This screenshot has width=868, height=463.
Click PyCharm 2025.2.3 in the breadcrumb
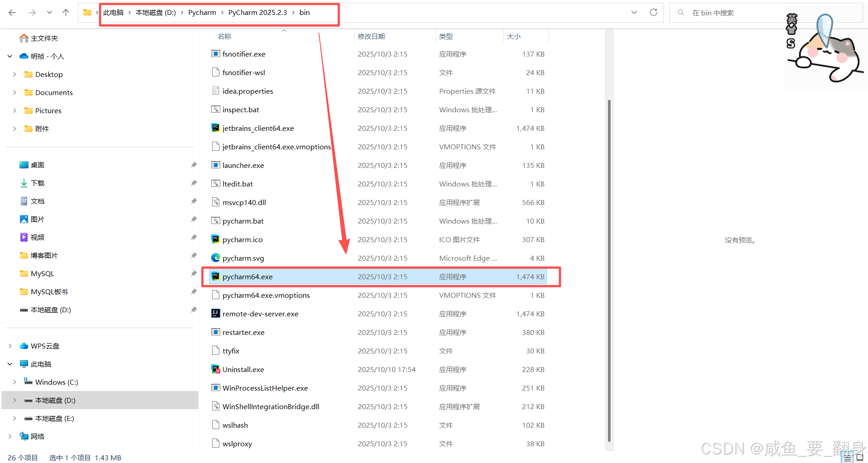pyautogui.click(x=258, y=13)
